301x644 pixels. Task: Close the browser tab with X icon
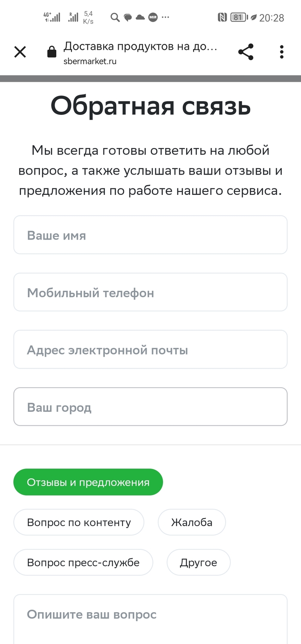(20, 52)
